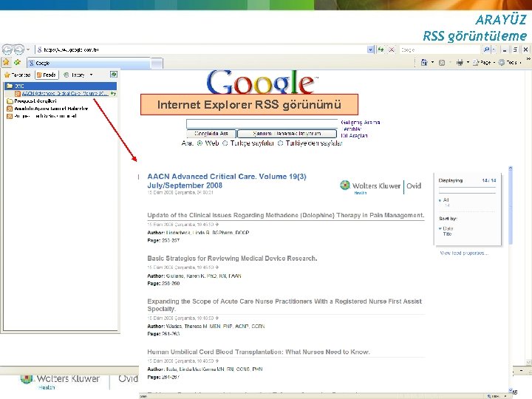The height and width of the screenshot is (399, 532).
Task: Click the address bar URL field
Action: click(x=201, y=50)
